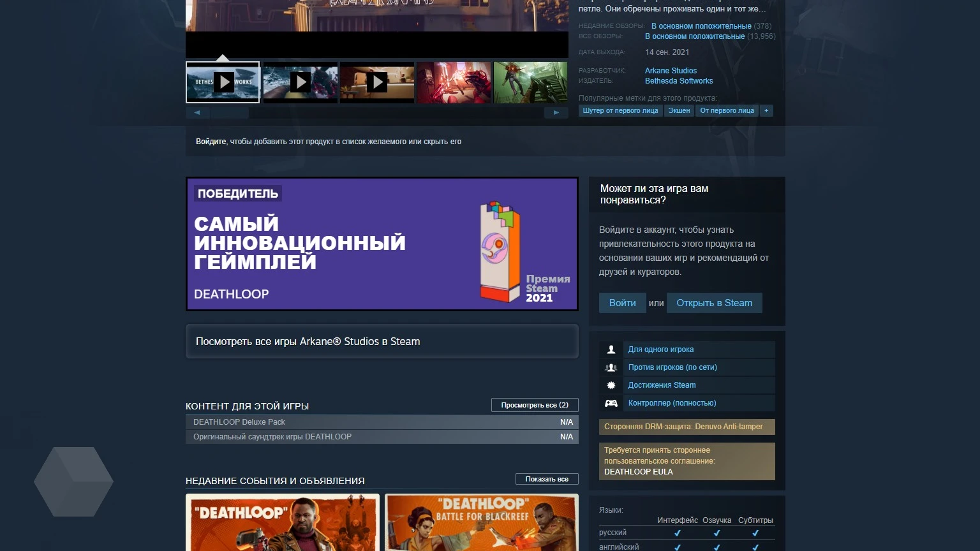Click the online PvP players icon
Image resolution: width=980 pixels, height=551 pixels.
click(611, 367)
